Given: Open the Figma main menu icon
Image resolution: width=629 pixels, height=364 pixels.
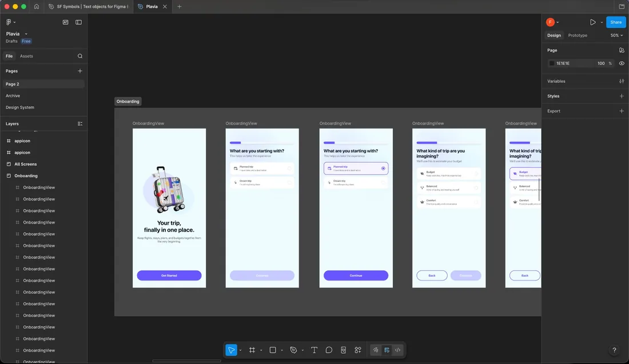Looking at the screenshot, I should (x=9, y=22).
